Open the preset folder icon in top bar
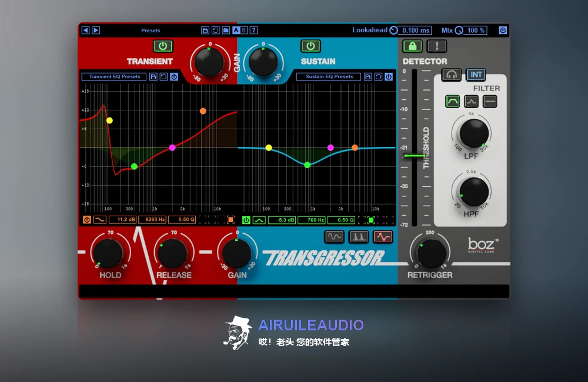The height and width of the screenshot is (382, 588). 226,31
